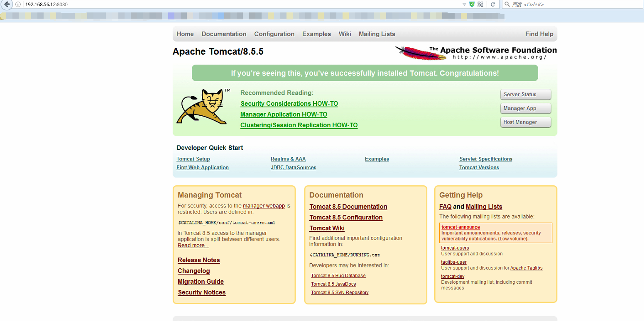Image resolution: width=644 pixels, height=321 pixels.
Task: Click the green security shield icon
Action: coord(472,4)
